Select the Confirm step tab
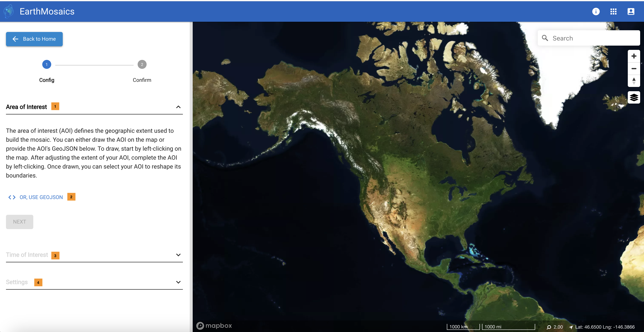Viewport: 644px width, 332px height. 142,64
